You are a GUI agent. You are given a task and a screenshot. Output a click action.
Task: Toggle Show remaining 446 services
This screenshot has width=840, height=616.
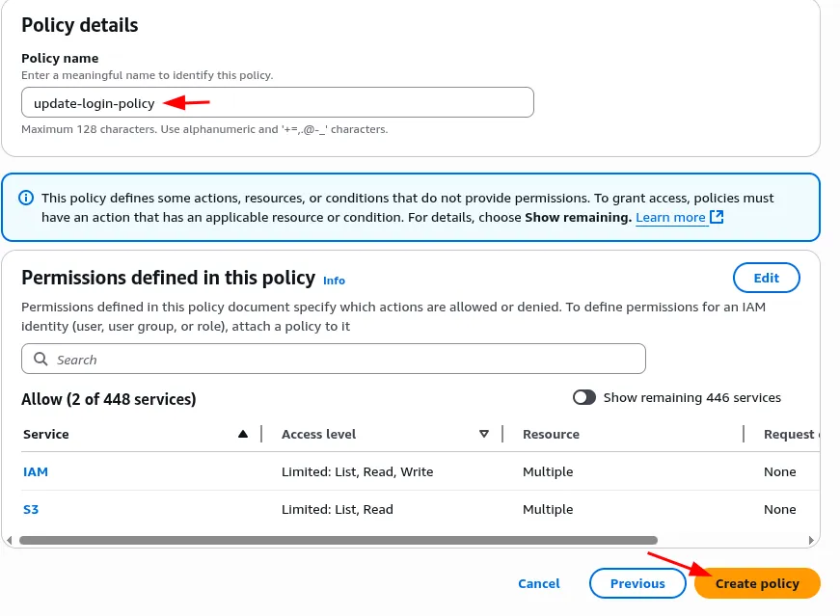(x=584, y=397)
